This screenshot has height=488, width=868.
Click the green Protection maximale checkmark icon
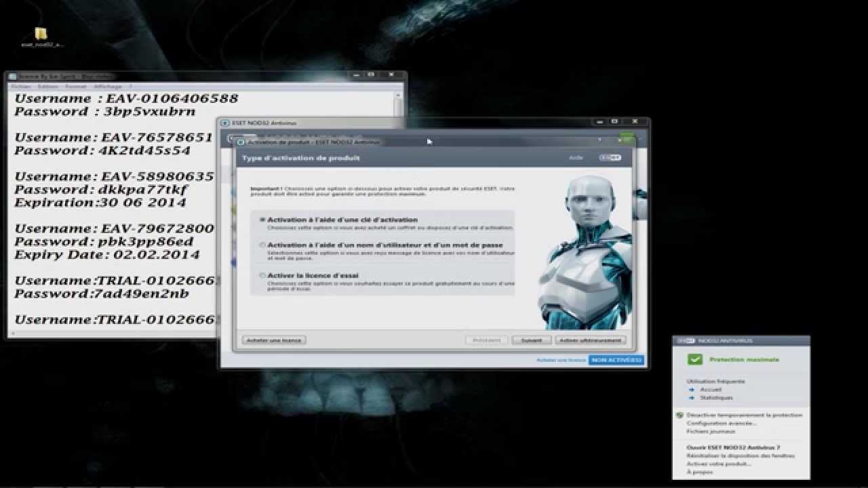pyautogui.click(x=694, y=359)
